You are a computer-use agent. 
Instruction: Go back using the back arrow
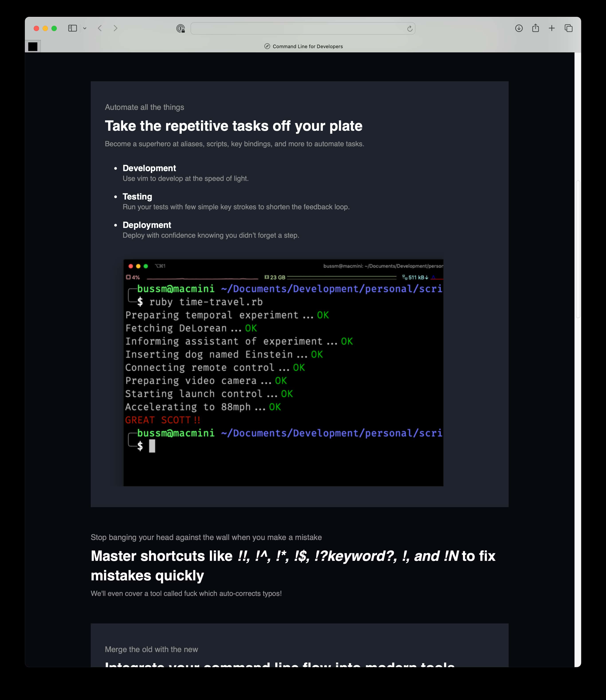(x=100, y=28)
